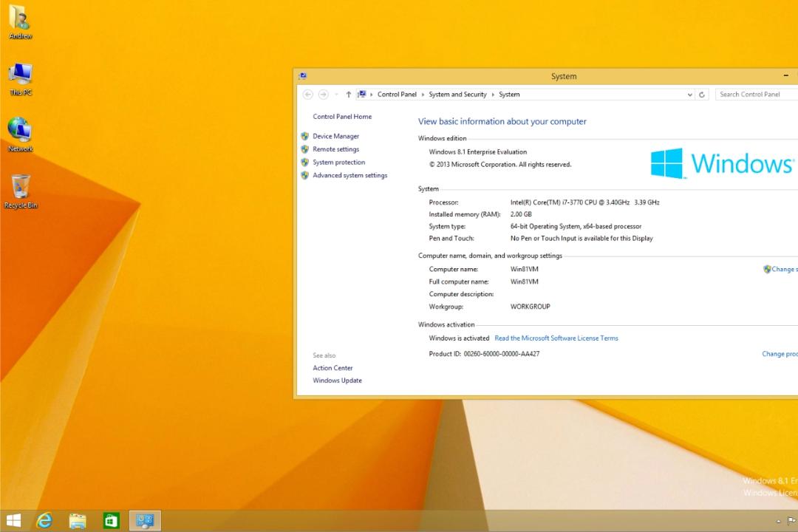Expand the address bar history dropdown
798x532 pixels.
click(x=689, y=95)
